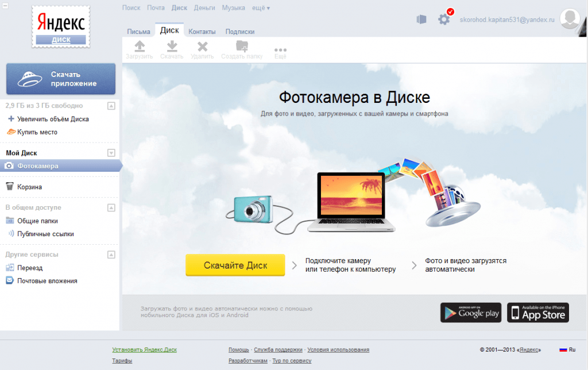Viewport: 588px width, 370px height.
Task: Click the Russian flag language icon
Action: pyautogui.click(x=563, y=349)
